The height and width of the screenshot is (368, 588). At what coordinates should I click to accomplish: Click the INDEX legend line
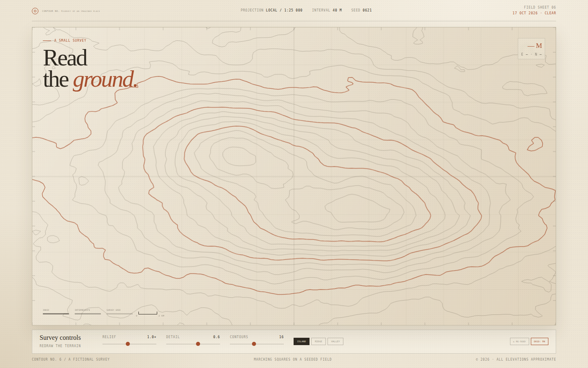tap(56, 314)
